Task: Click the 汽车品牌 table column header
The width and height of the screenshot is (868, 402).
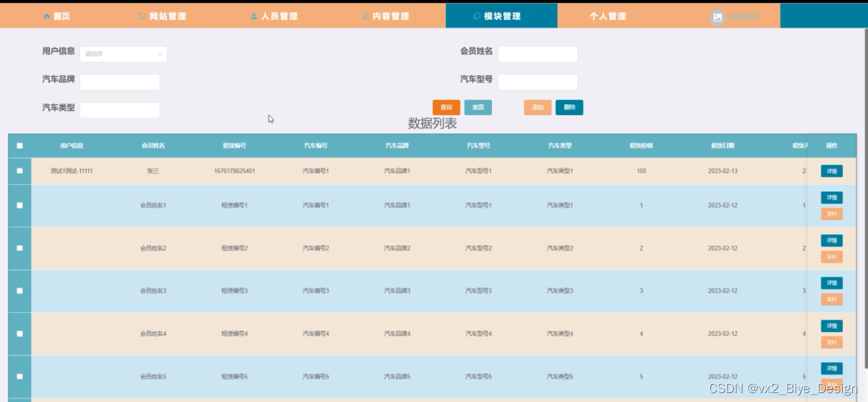Action: [397, 146]
